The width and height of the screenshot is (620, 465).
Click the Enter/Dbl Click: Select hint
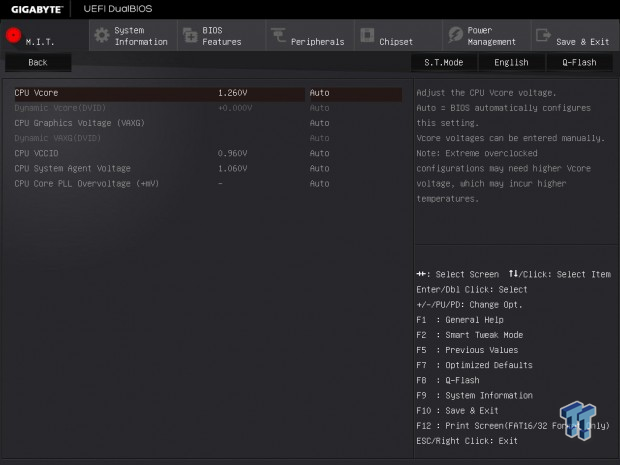point(472,289)
